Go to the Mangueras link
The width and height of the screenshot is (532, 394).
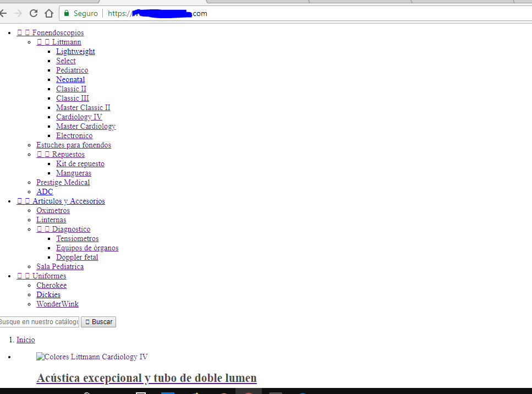pos(74,173)
